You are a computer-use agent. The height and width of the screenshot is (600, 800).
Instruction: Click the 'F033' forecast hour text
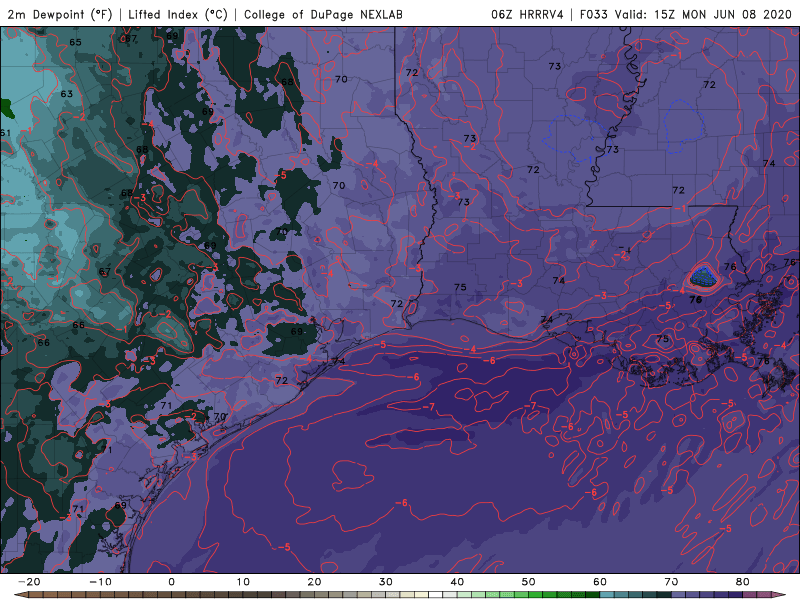pyautogui.click(x=593, y=15)
